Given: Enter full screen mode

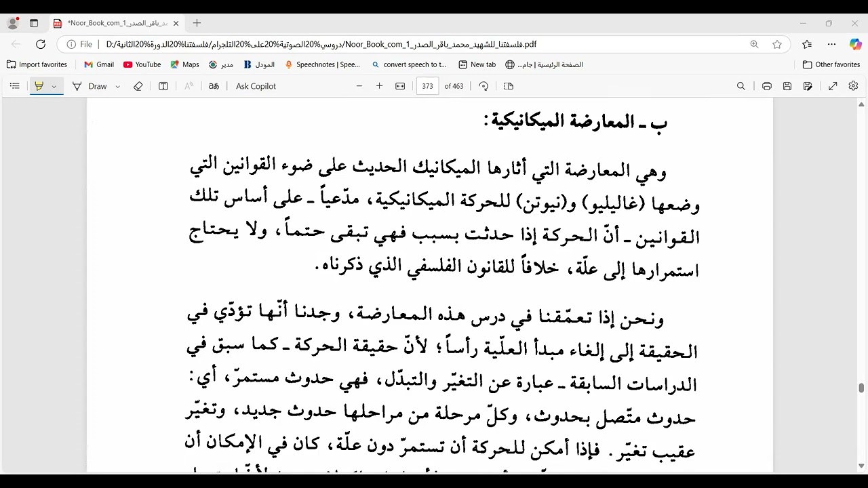Looking at the screenshot, I should click(x=833, y=86).
